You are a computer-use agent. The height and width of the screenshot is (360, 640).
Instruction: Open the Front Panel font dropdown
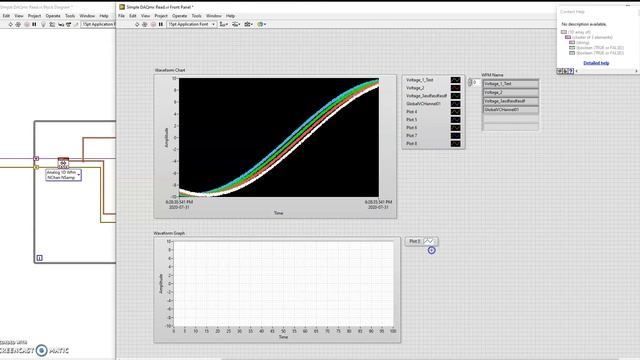(192, 24)
